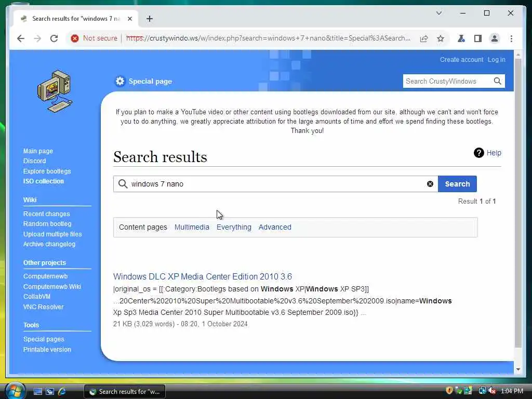Open a new tab with the plus button
Viewport: 532px width, 399px height.
[150, 19]
